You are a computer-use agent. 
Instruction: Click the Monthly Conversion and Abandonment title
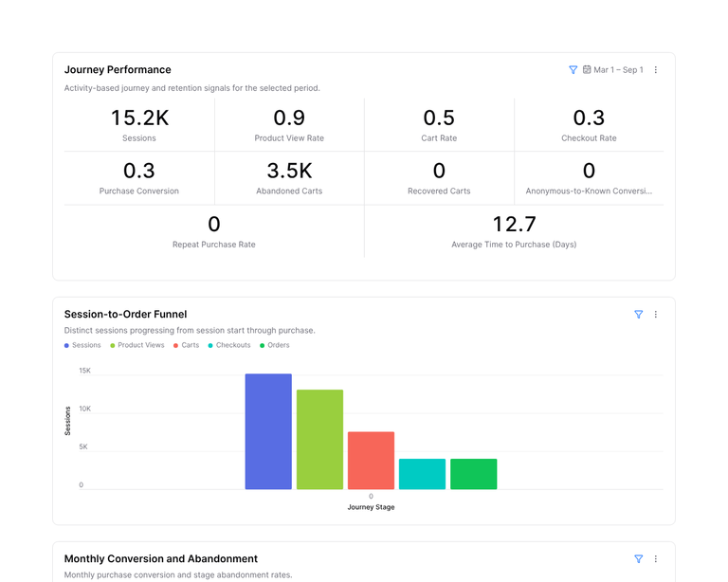160,559
